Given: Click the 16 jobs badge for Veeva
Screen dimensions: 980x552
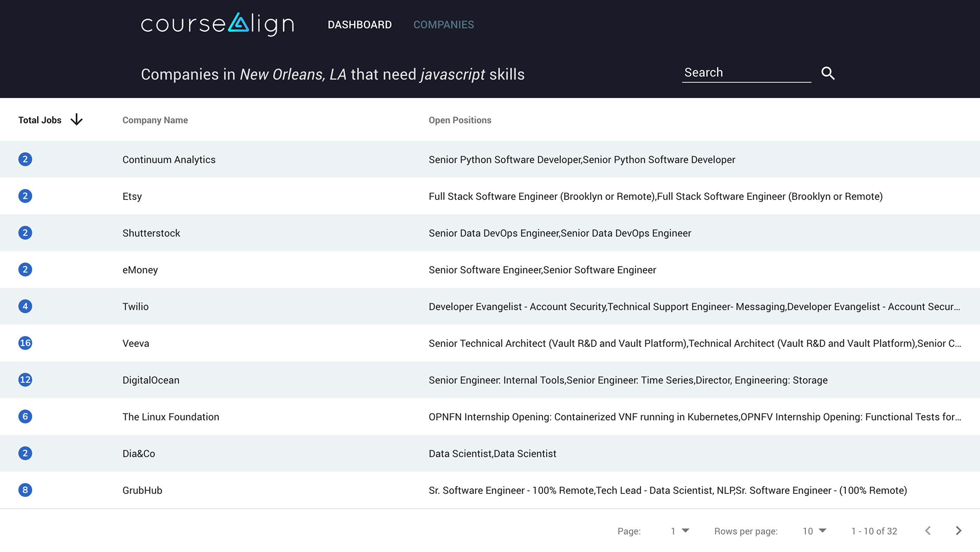Looking at the screenshot, I should (x=25, y=343).
